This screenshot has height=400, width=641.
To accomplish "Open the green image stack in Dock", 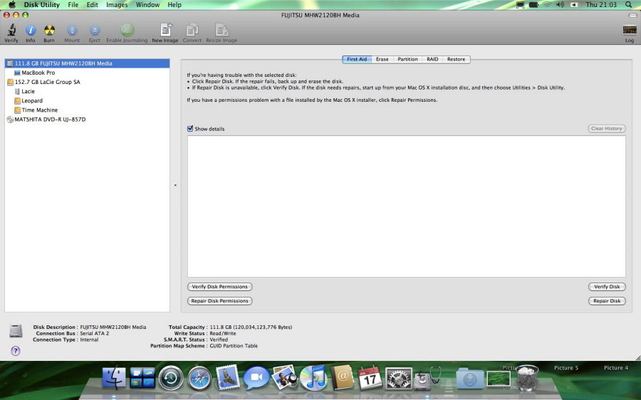I will 499,379.
